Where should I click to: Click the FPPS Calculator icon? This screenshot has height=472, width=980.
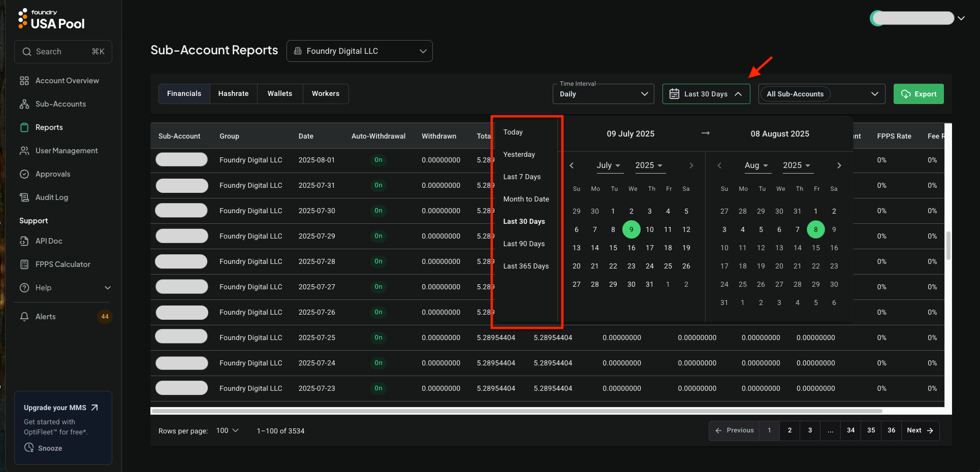pyautogui.click(x=24, y=264)
